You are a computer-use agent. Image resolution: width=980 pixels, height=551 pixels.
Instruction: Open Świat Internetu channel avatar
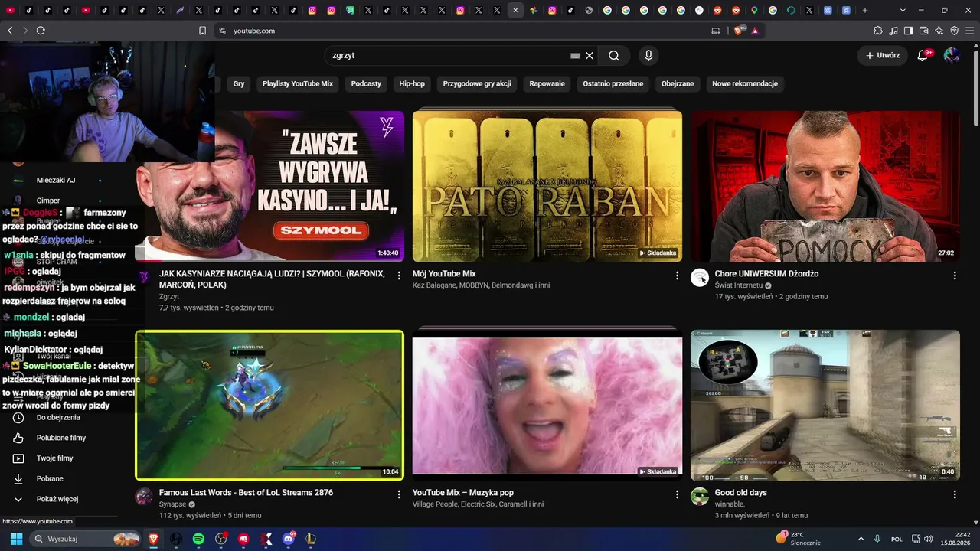(700, 278)
